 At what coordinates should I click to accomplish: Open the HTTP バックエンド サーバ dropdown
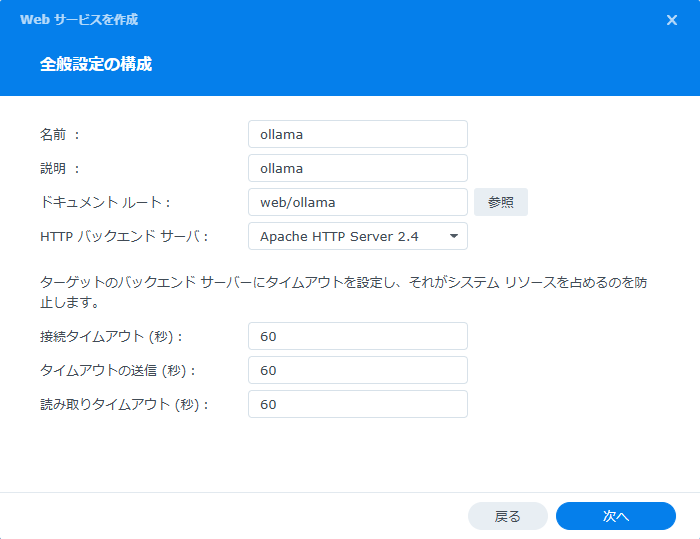(x=358, y=236)
